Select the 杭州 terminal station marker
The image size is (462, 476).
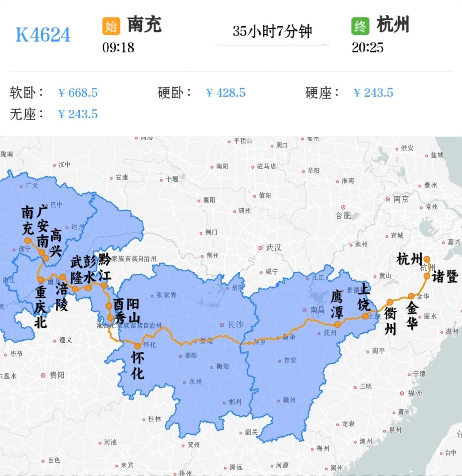[427, 259]
